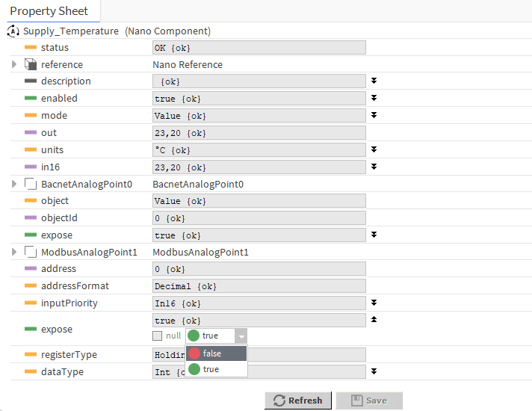Expand the reference tree node

[14, 65]
